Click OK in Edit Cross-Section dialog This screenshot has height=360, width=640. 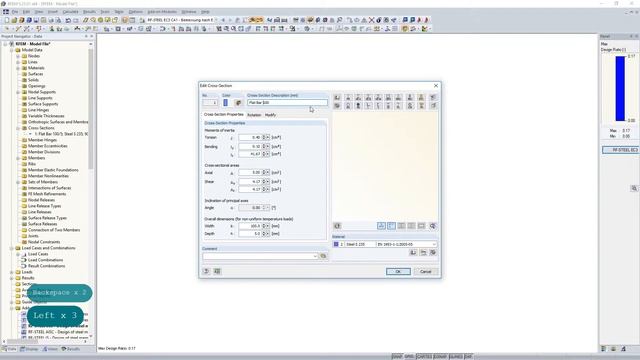[398, 271]
